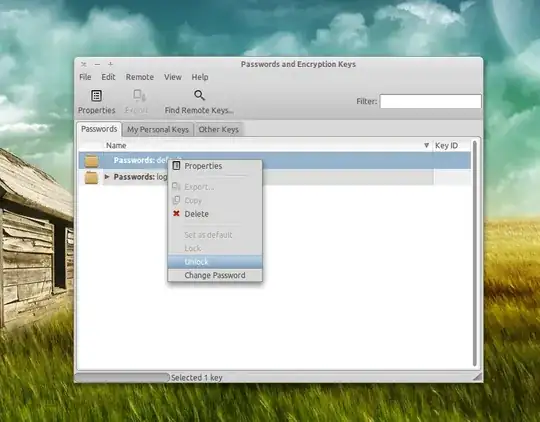Screen dimensions: 540x422
Task: Click the folder icon of Passwords: default
Action: 91,161
